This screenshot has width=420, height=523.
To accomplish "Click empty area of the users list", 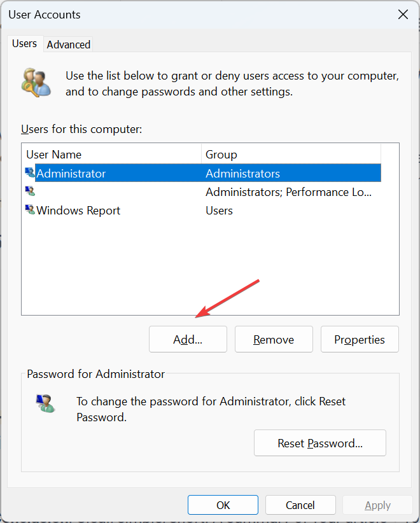I will click(x=210, y=267).
